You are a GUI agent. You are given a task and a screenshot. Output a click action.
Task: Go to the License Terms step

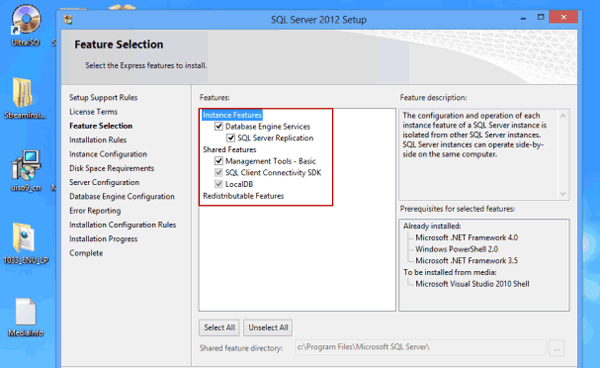[x=93, y=112]
